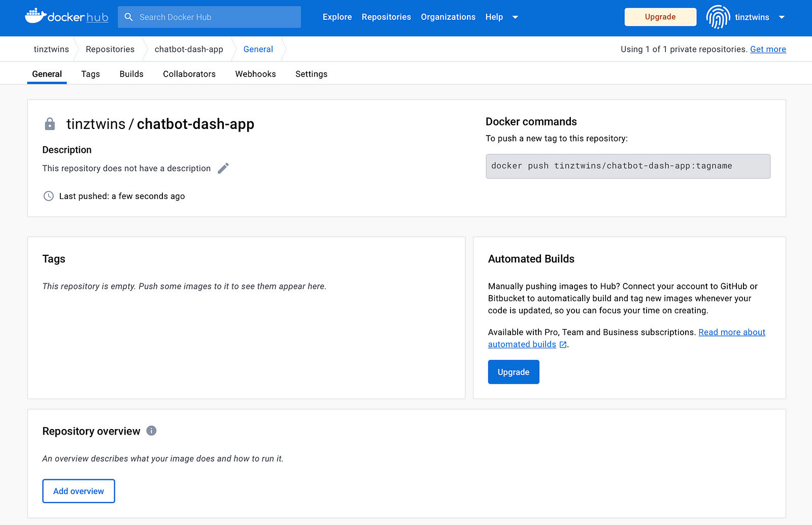Click the Add overview button
Screen dimensions: 812x525
(79, 491)
